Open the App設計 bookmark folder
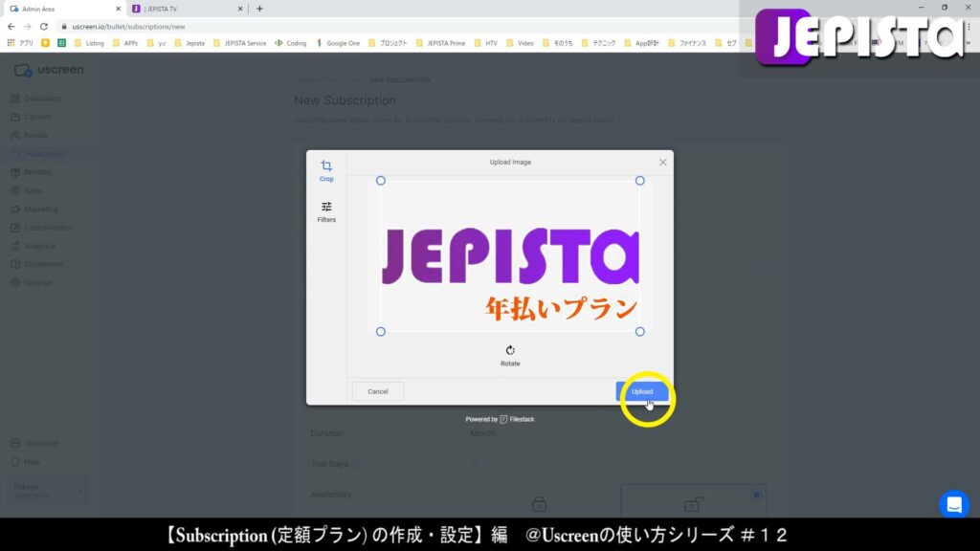Viewport: 980px width, 551px height. click(x=642, y=43)
